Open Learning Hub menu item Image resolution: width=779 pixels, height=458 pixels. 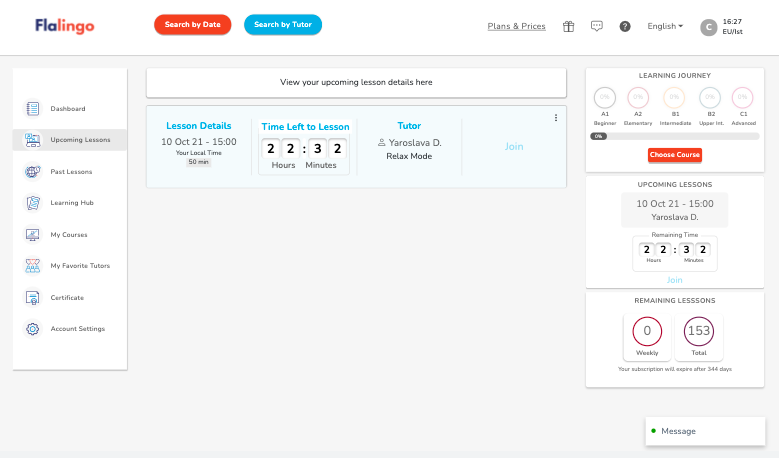70,203
